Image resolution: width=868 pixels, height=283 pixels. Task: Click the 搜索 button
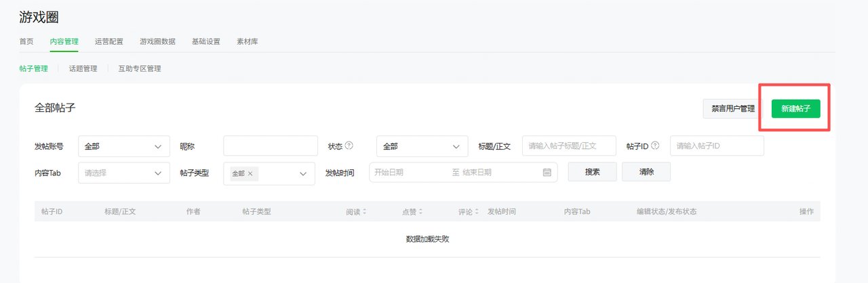point(592,172)
